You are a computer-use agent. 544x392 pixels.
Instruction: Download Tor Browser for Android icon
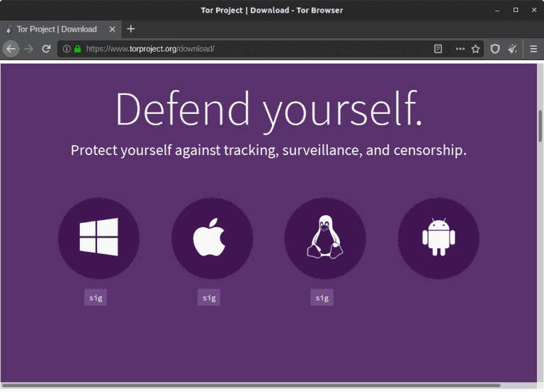438,238
